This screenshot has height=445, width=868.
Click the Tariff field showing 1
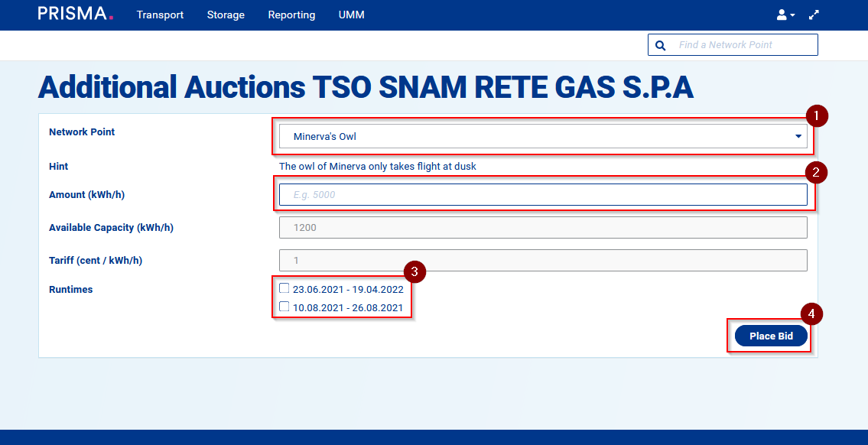pyautogui.click(x=542, y=261)
